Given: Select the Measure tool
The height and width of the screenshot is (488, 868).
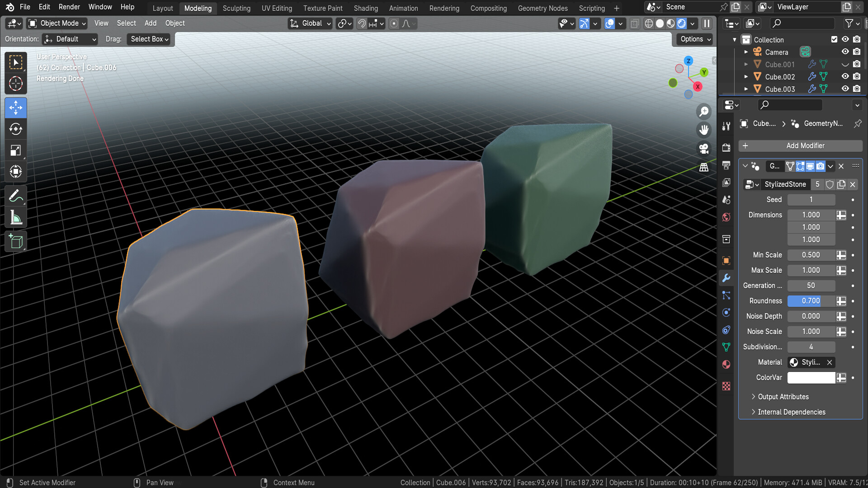Looking at the screenshot, I should [x=16, y=217].
